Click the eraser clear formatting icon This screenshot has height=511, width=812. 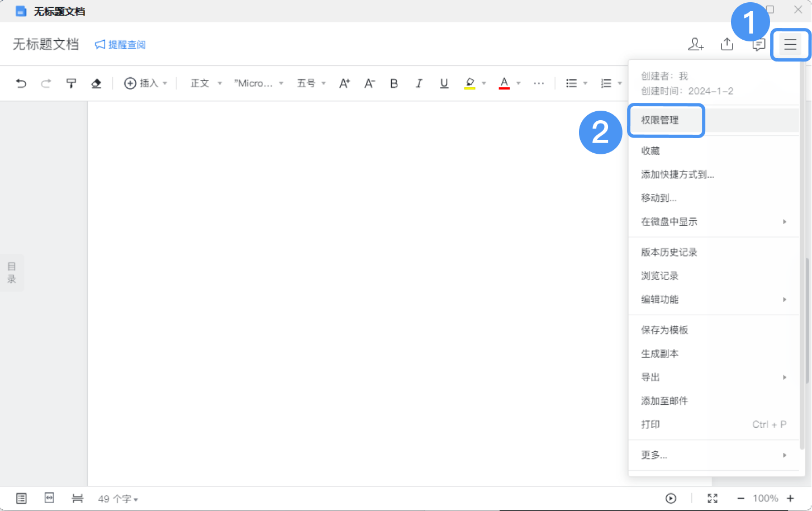click(96, 83)
